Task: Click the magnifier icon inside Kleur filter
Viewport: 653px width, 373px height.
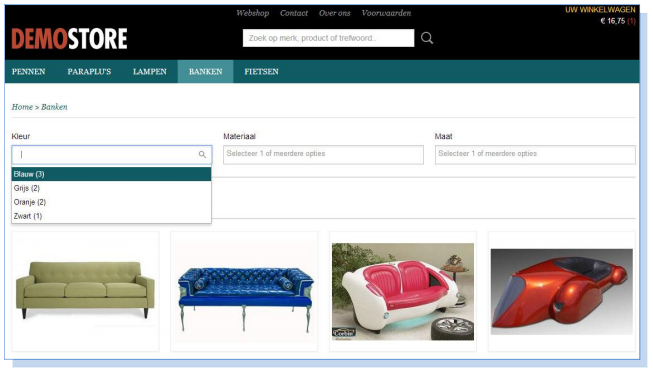Action: tap(202, 154)
